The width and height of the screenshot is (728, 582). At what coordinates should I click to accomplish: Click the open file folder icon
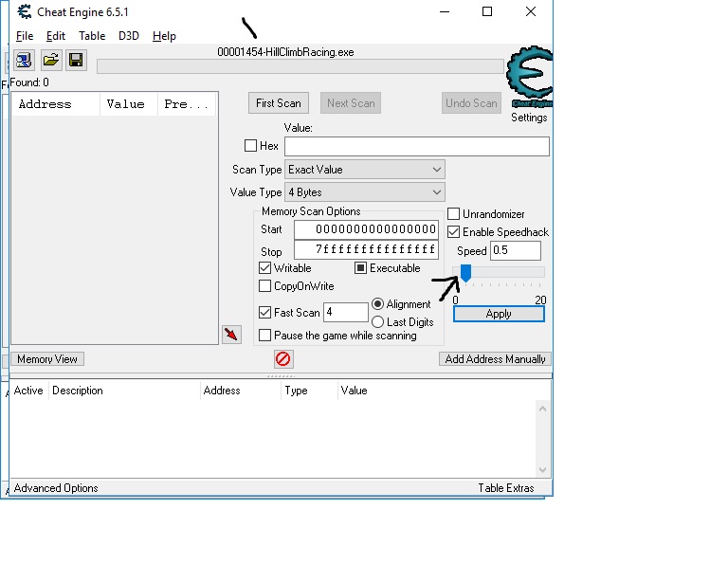coord(50,61)
